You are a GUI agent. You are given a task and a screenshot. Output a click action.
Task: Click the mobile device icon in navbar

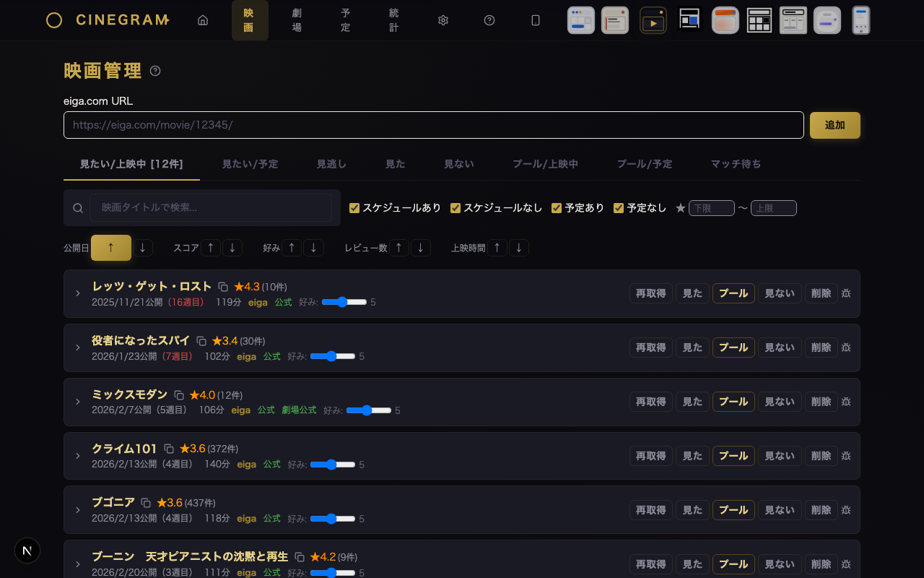[x=536, y=20]
